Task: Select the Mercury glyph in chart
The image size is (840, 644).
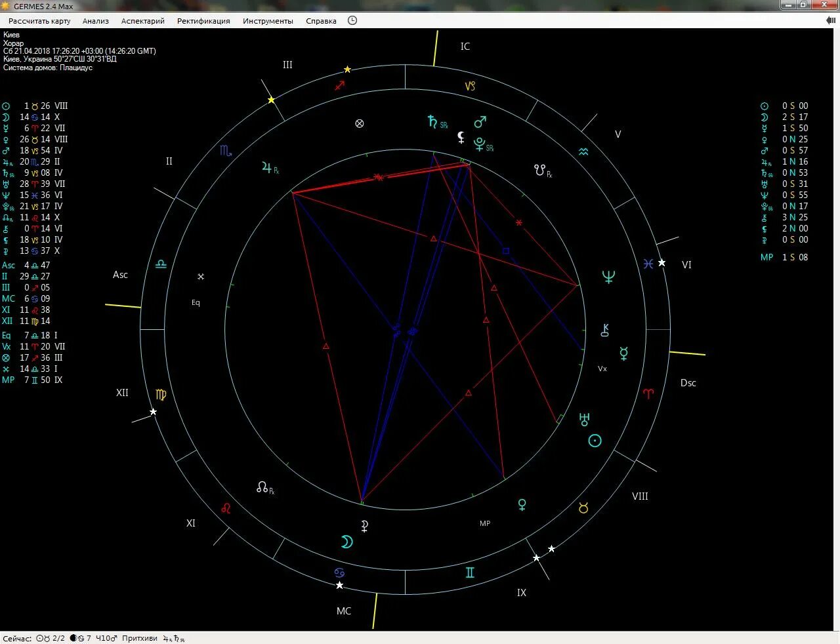Action: [623, 353]
